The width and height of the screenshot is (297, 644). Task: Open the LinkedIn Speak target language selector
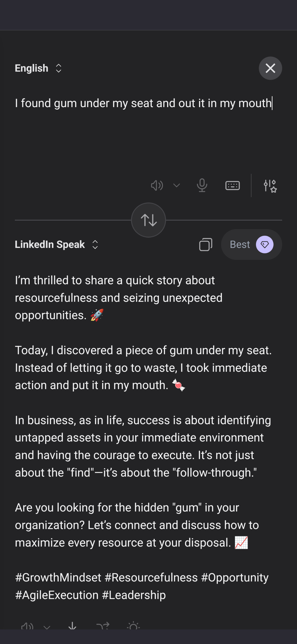pos(56,245)
